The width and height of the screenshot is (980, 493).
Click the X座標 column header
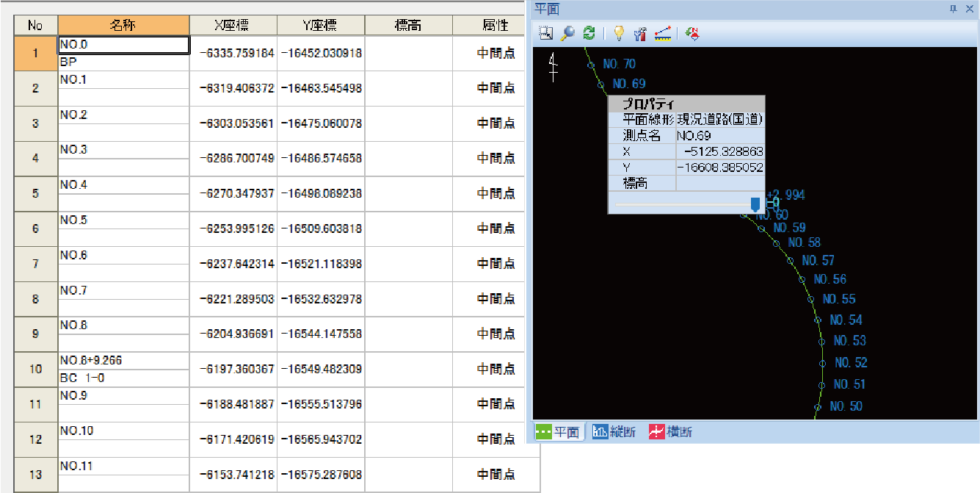233,25
